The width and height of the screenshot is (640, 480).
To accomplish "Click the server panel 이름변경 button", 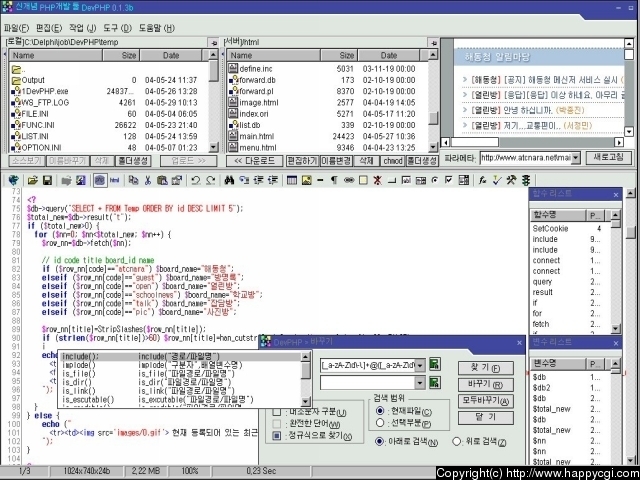I will coord(336,161).
